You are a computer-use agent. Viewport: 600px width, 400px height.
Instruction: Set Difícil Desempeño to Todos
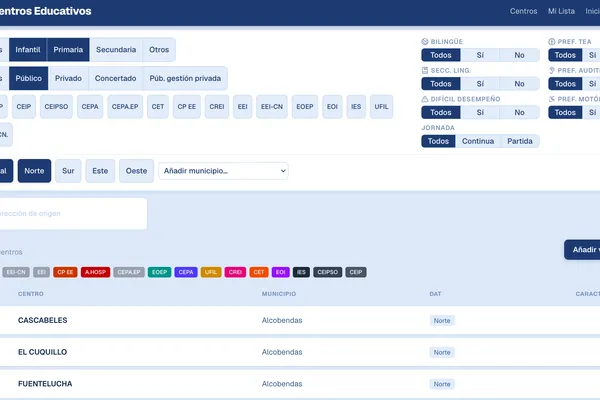441,113
